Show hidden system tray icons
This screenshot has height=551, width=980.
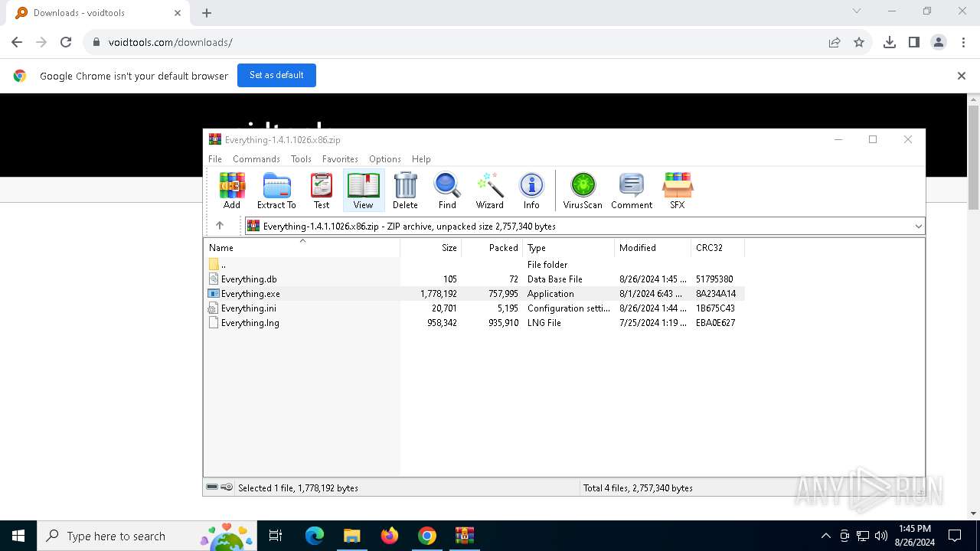click(825, 536)
